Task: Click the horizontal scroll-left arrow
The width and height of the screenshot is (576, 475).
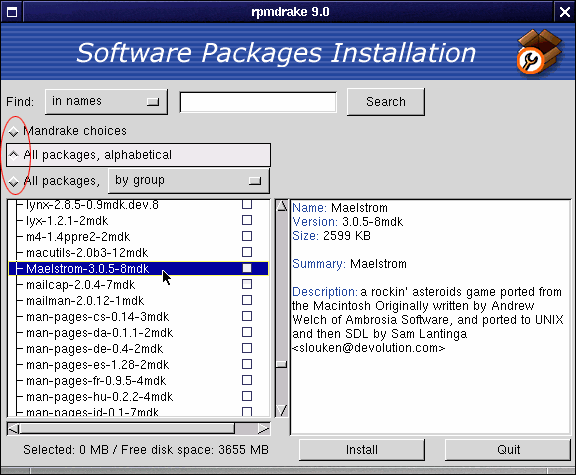Action: (x=14, y=429)
